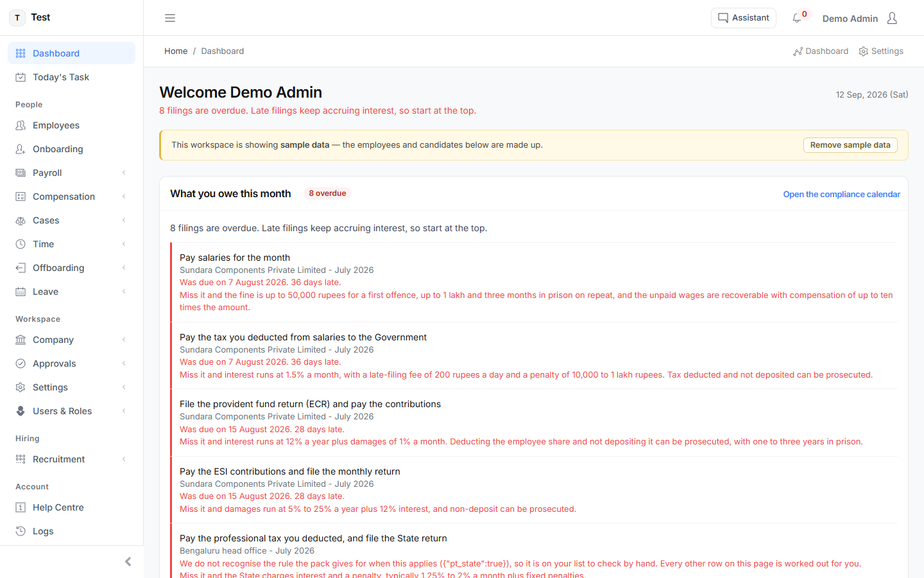
Task: Click the Today's Task calendar-check icon
Action: (x=21, y=77)
